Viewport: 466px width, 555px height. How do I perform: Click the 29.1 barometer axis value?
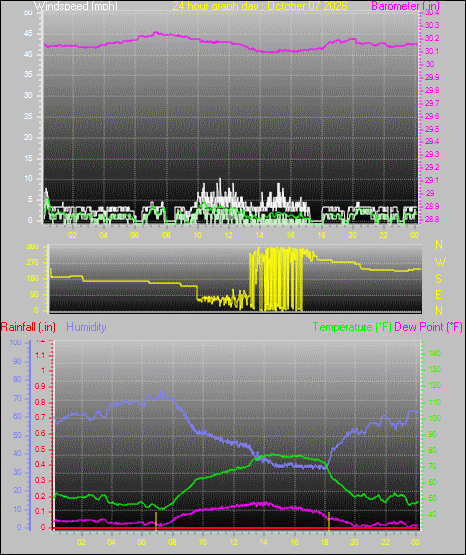(x=432, y=181)
